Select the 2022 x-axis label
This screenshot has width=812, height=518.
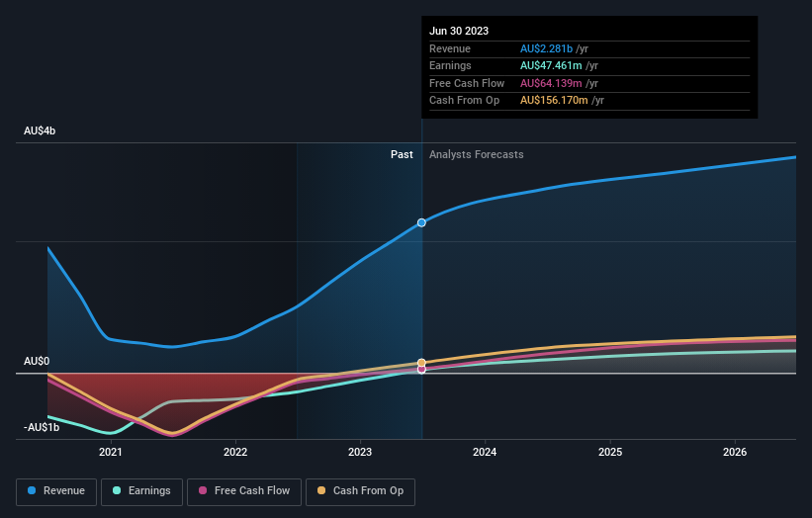tap(235, 453)
